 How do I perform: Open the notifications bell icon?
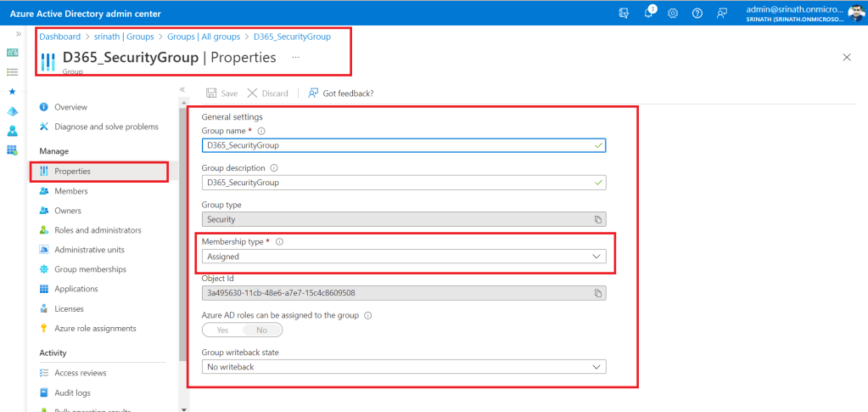coord(649,14)
